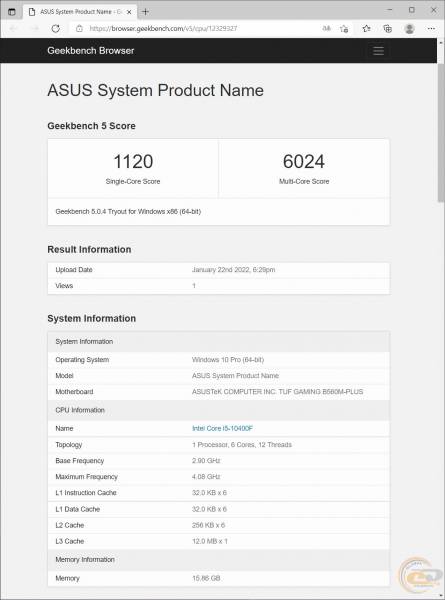The image size is (445, 600).
Task: Open the Favorites list icon
Action: click(x=367, y=29)
